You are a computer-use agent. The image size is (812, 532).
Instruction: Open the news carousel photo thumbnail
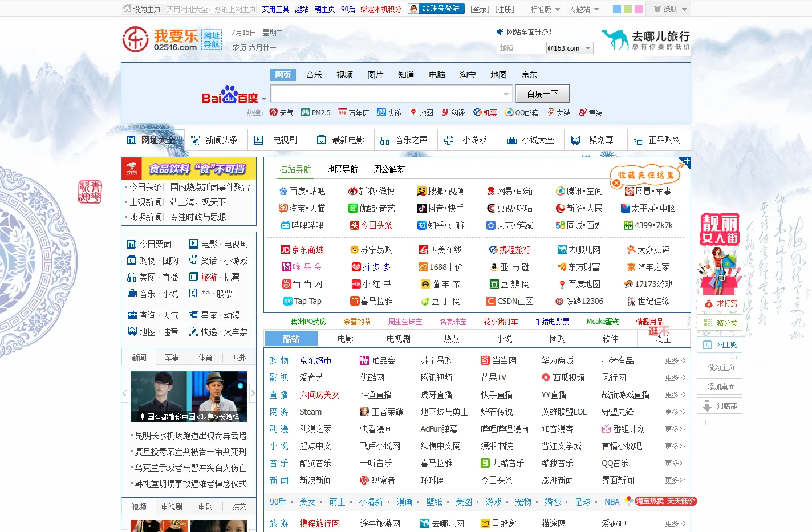pos(189,396)
